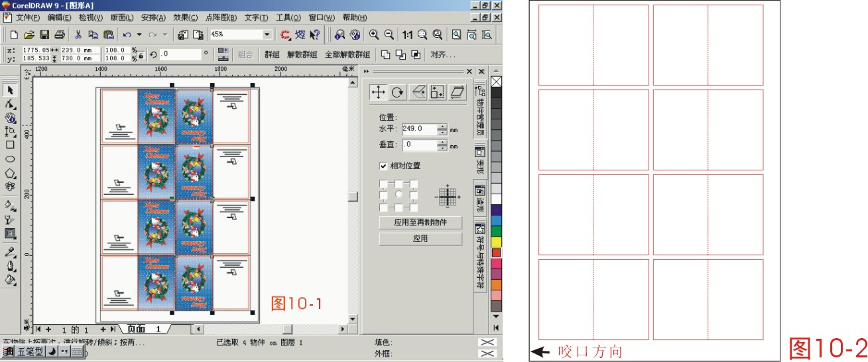Click the What's This help pointer icon

click(x=316, y=34)
